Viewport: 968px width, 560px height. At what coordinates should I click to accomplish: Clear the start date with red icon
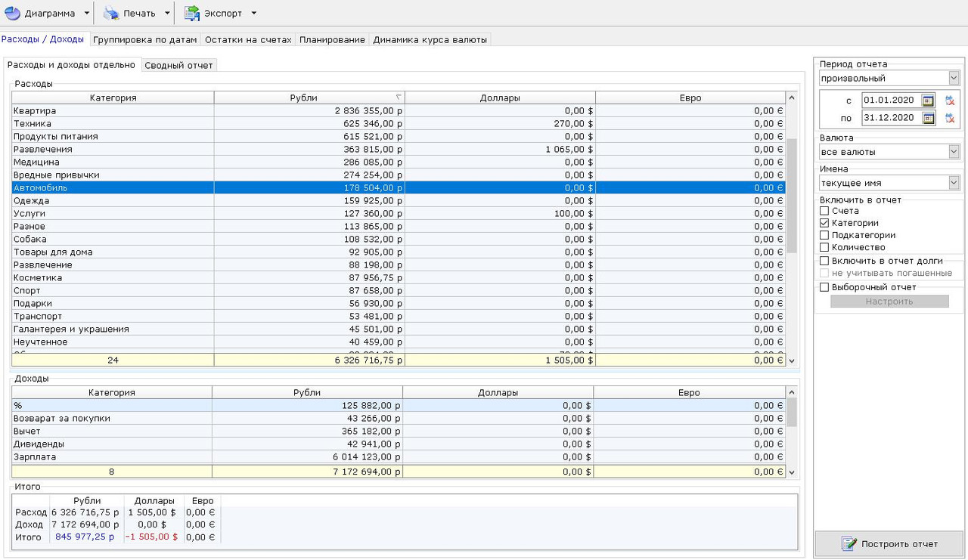click(950, 101)
